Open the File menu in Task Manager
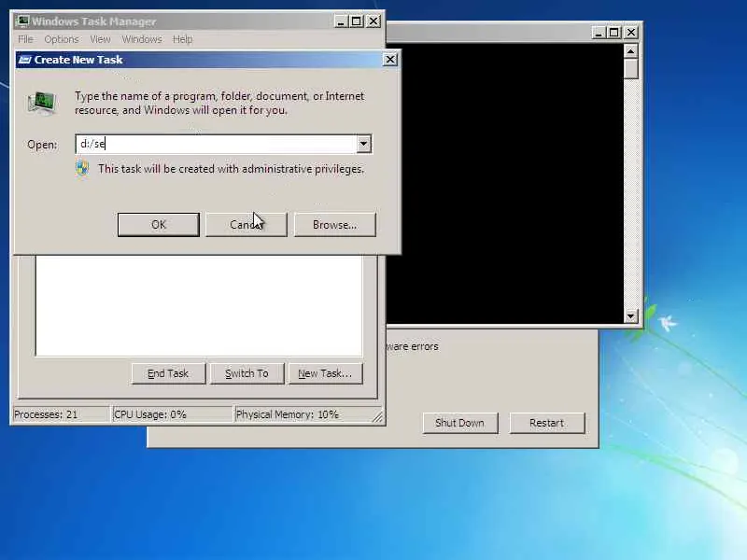Screen dimensions: 747x560 [25, 39]
